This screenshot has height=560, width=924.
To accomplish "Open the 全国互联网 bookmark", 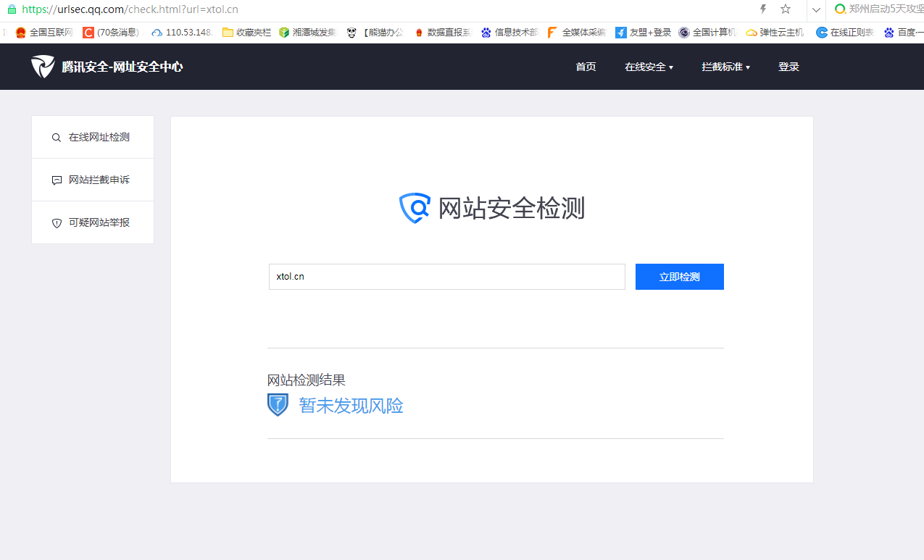I will [x=44, y=33].
